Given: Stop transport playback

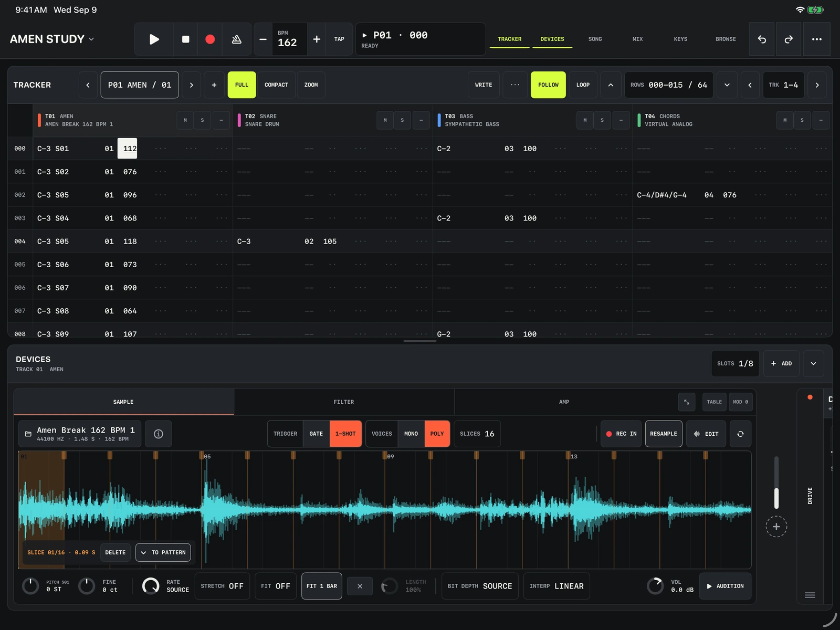Looking at the screenshot, I should tap(185, 39).
